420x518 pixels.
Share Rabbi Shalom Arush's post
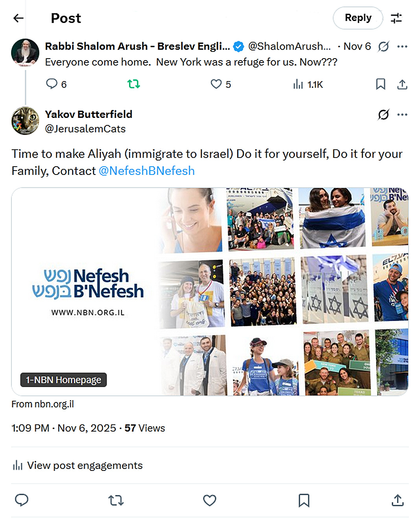[402, 84]
